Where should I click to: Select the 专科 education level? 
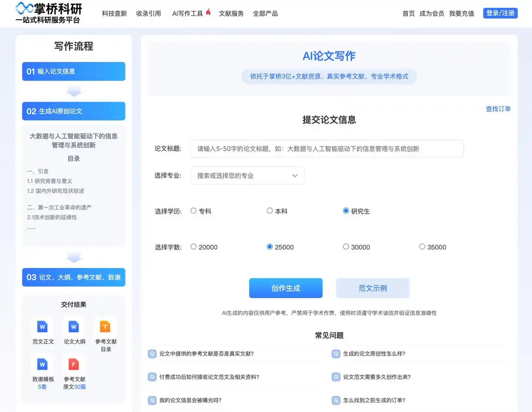193,211
